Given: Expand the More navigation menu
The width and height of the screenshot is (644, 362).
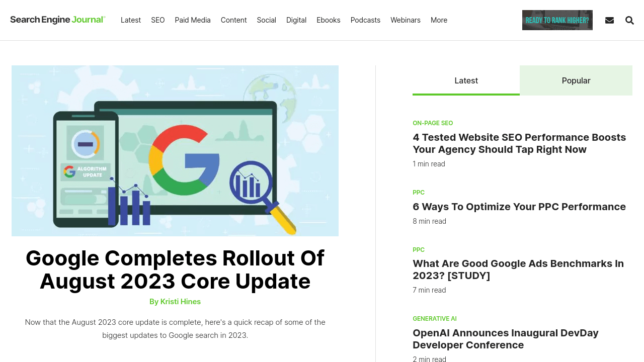Looking at the screenshot, I should pos(439,20).
